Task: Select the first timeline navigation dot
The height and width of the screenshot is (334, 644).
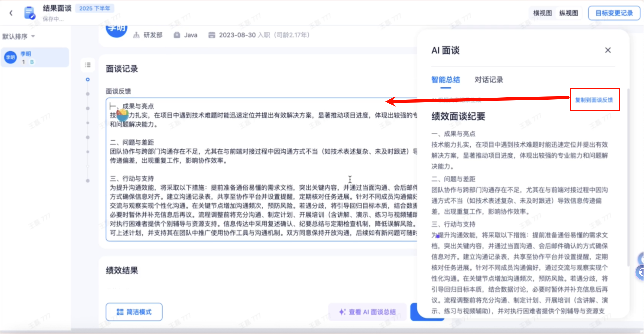Action: tap(88, 80)
